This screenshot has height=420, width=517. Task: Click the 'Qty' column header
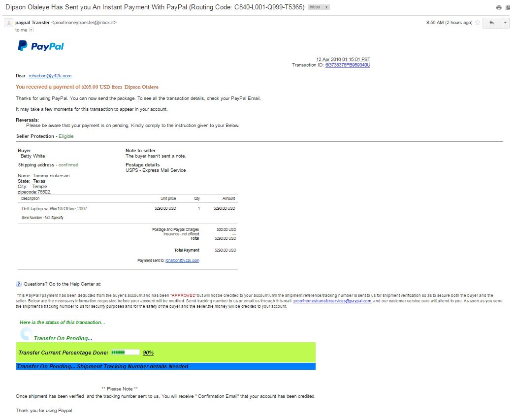point(197,198)
